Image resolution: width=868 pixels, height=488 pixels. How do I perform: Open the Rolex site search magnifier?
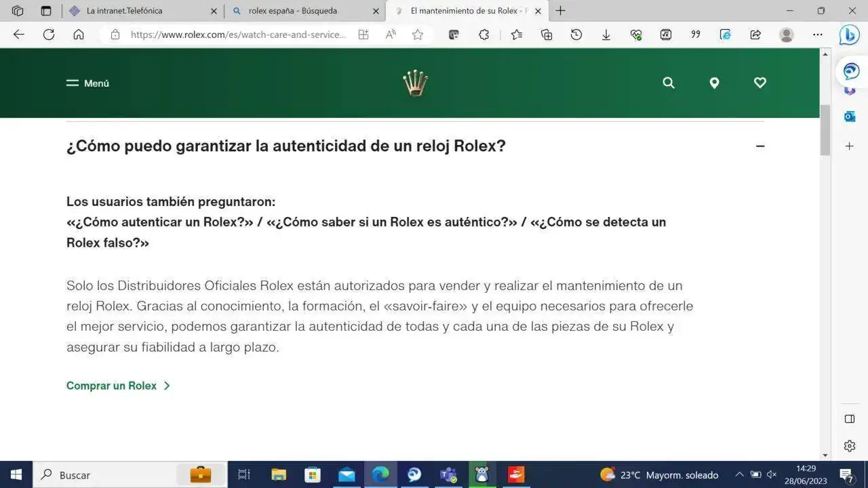(669, 83)
